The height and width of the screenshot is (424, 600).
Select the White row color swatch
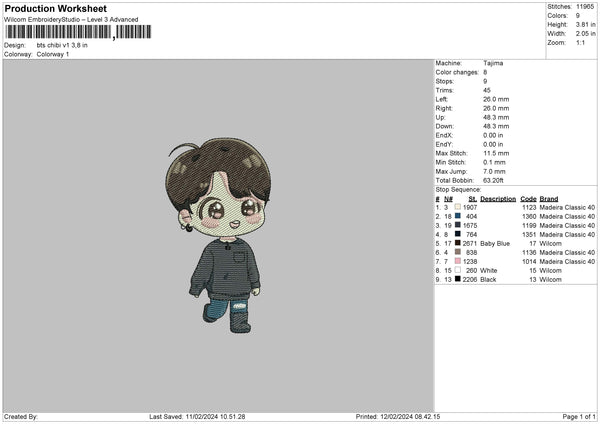click(457, 270)
